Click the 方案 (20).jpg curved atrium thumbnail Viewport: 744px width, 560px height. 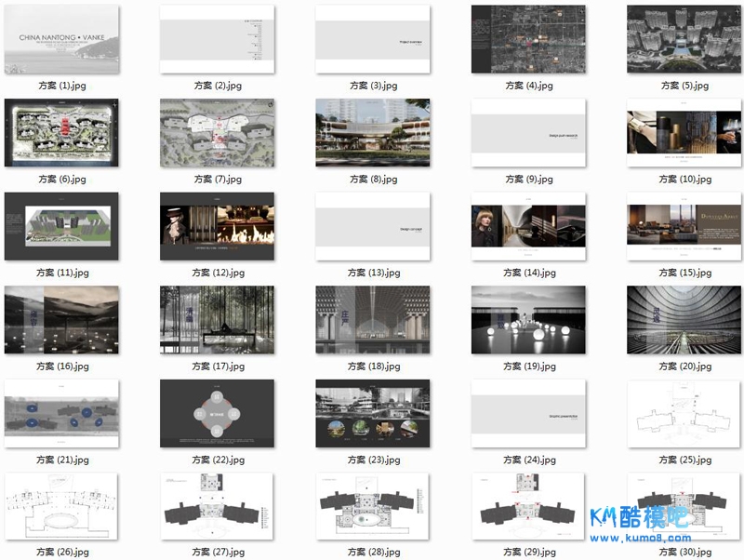coord(684,320)
